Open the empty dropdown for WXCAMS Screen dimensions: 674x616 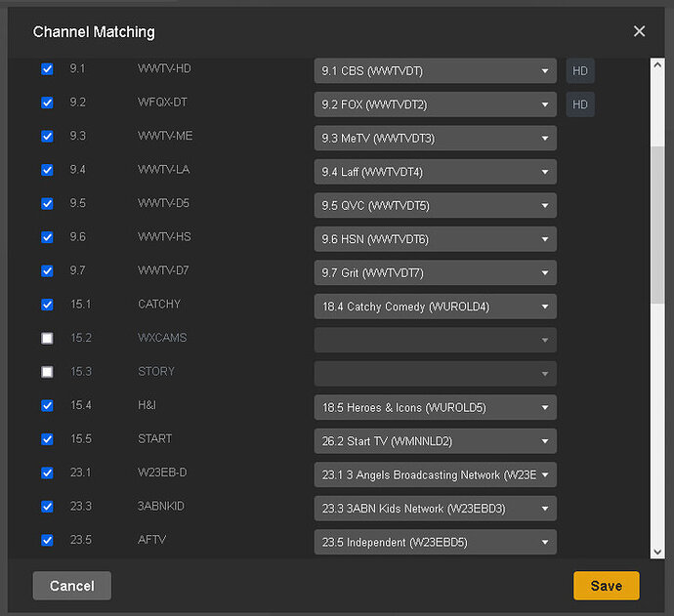436,341
